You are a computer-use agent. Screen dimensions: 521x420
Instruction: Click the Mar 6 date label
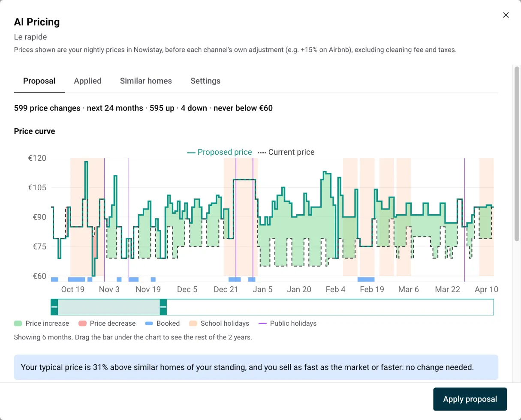tap(409, 289)
